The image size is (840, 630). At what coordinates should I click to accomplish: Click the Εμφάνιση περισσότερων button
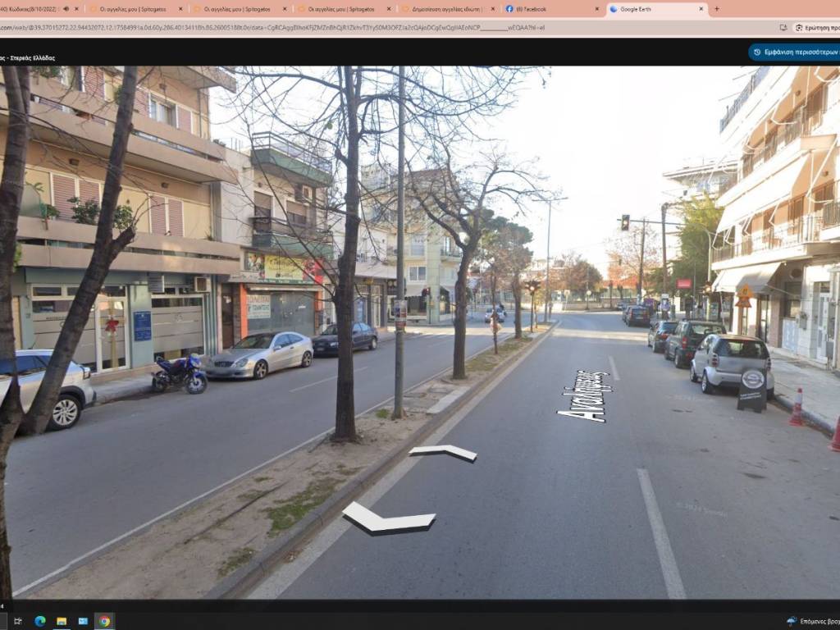(796, 52)
